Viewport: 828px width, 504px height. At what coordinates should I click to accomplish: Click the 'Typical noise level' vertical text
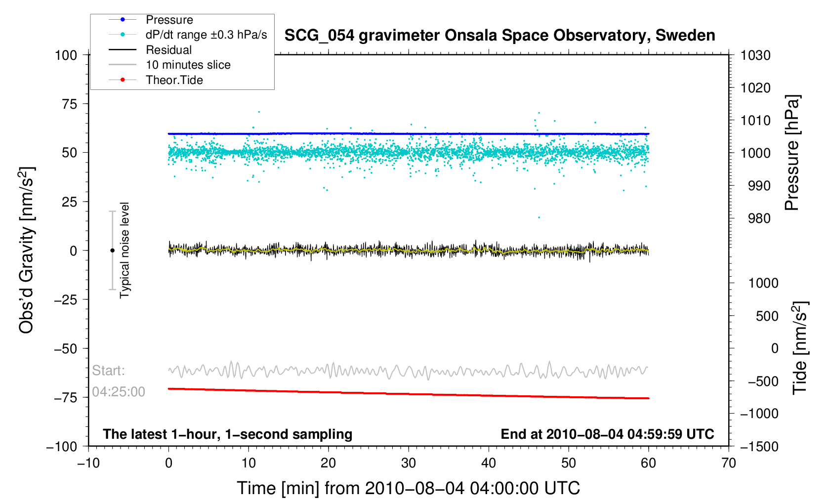[x=124, y=251]
